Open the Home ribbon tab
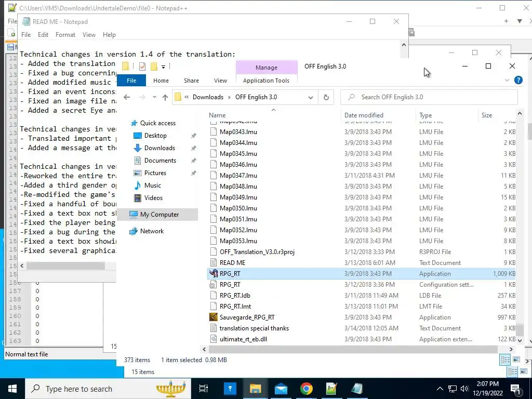This screenshot has height=399, width=532. pyautogui.click(x=161, y=81)
